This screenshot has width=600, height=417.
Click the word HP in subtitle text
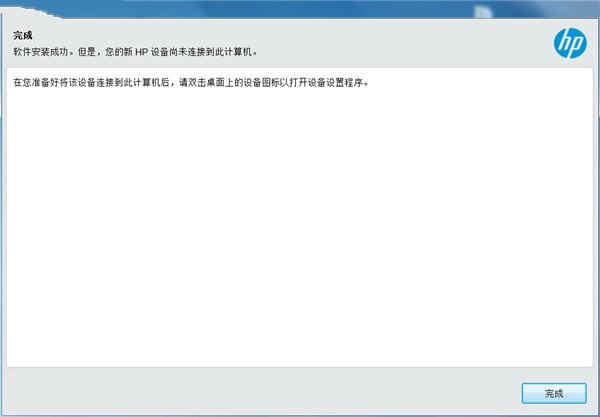click(x=142, y=52)
